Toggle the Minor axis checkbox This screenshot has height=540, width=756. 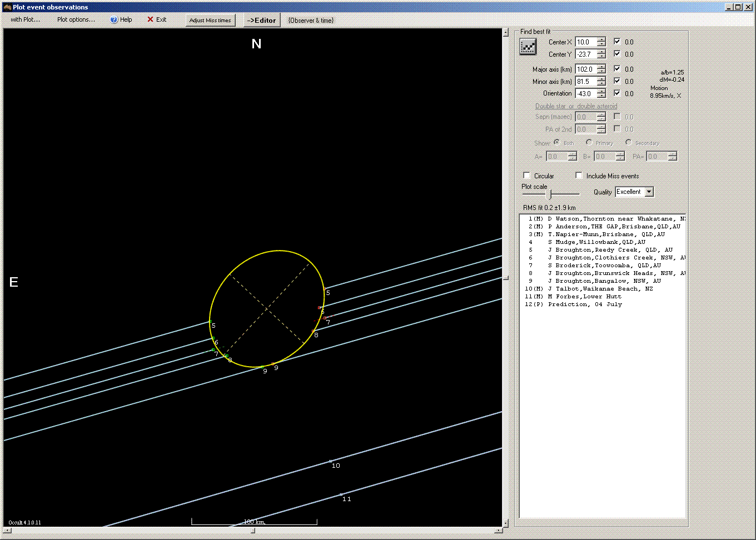[617, 81]
